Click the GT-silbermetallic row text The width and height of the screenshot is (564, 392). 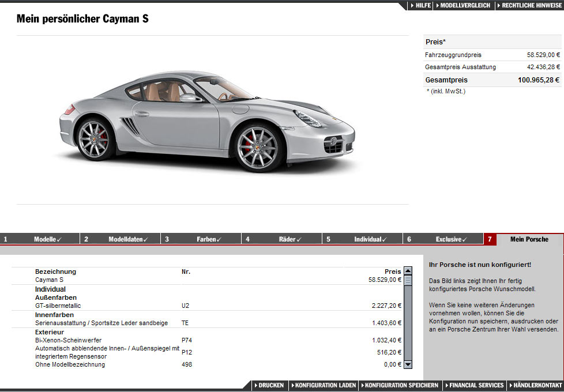coord(58,306)
